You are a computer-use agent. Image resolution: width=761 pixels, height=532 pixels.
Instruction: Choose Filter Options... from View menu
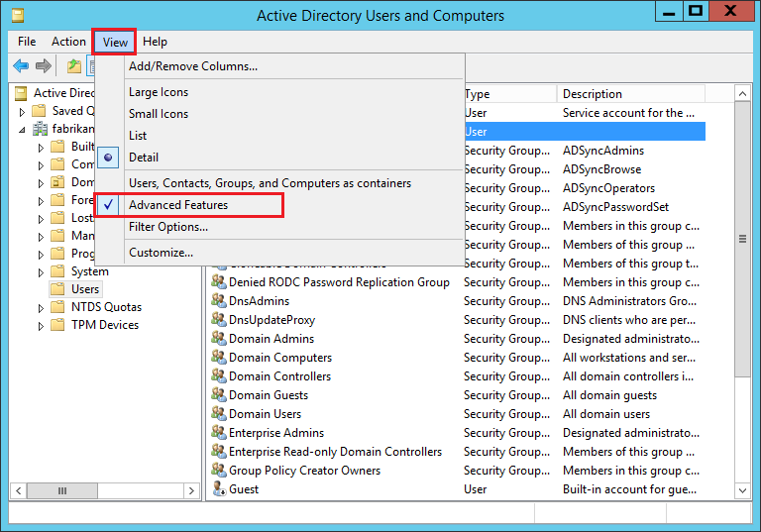[279, 227]
